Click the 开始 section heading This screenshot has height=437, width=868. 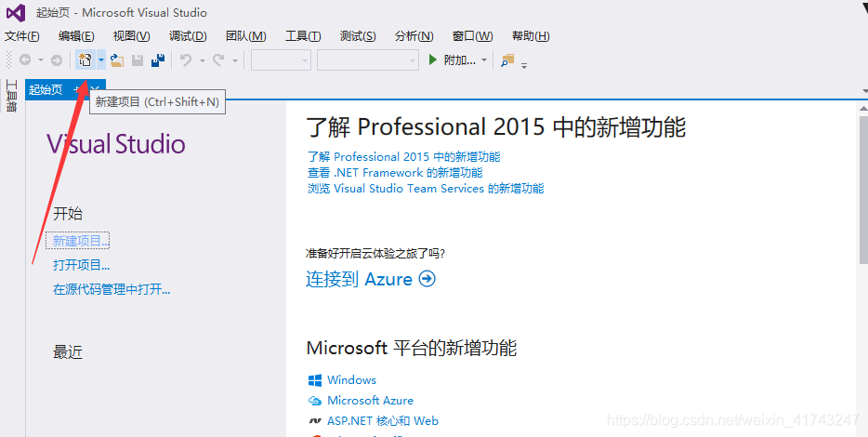tap(68, 214)
